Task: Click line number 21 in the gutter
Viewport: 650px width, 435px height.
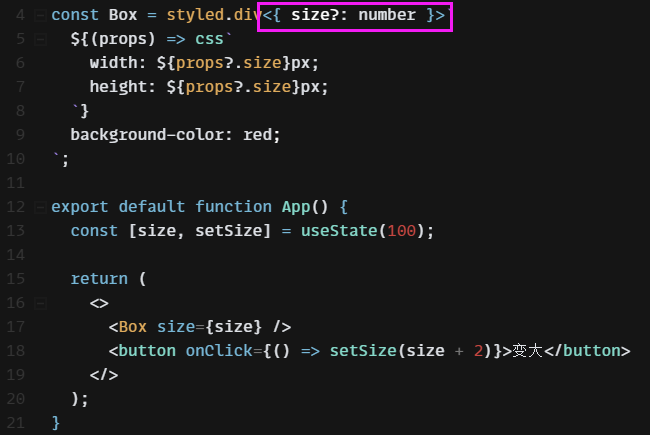Action: 15,422
